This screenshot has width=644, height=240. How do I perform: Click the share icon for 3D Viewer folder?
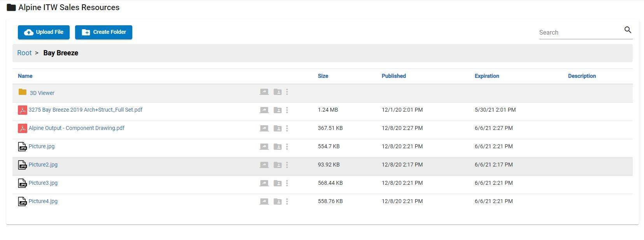tap(264, 92)
